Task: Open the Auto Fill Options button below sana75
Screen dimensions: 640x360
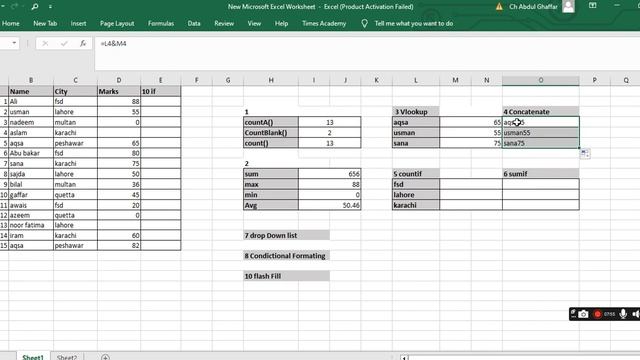Action: click(x=585, y=153)
